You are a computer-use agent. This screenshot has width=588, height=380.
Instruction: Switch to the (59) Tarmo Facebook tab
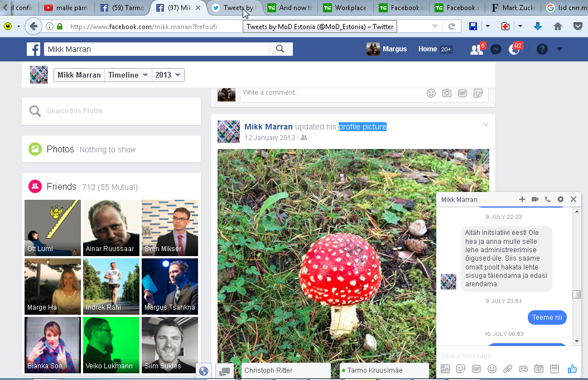pyautogui.click(x=123, y=7)
